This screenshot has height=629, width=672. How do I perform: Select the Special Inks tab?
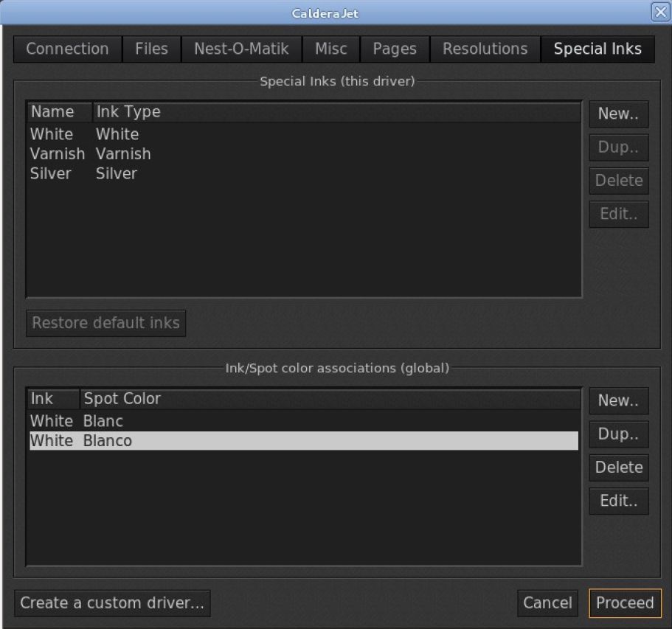coord(597,49)
